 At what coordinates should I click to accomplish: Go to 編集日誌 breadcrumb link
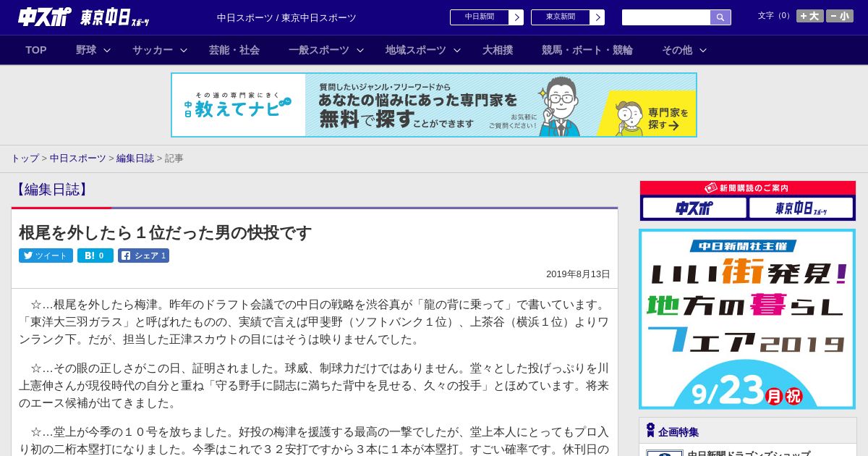tap(135, 158)
